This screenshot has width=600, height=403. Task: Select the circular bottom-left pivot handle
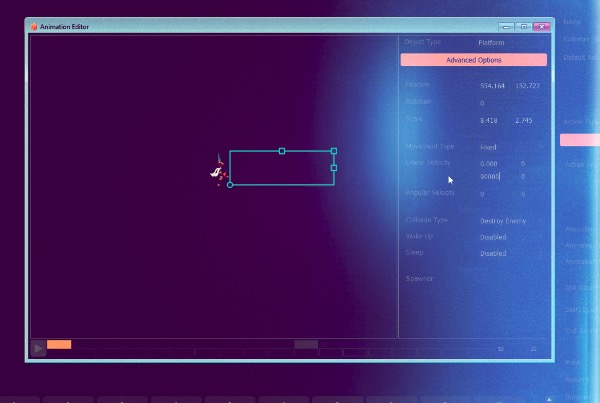[230, 185]
